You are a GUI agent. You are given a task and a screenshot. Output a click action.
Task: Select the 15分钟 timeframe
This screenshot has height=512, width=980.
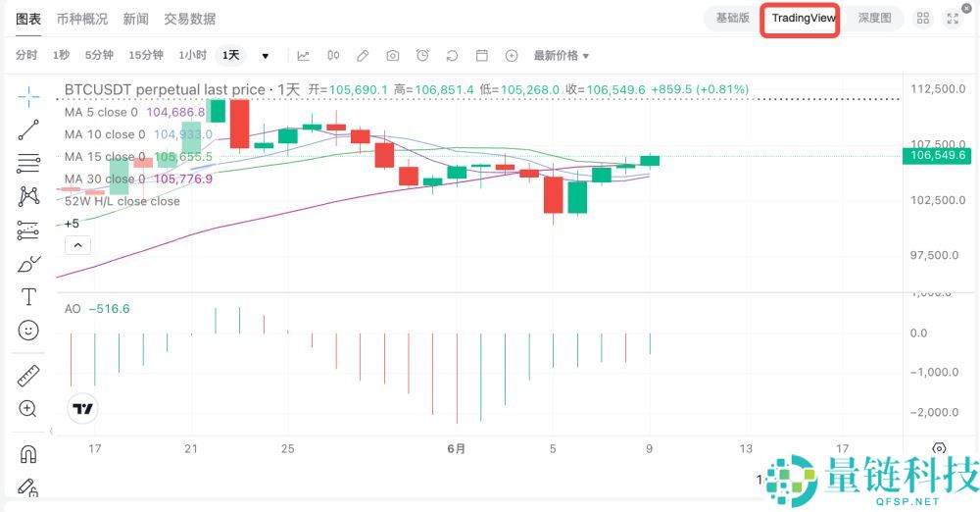146,56
